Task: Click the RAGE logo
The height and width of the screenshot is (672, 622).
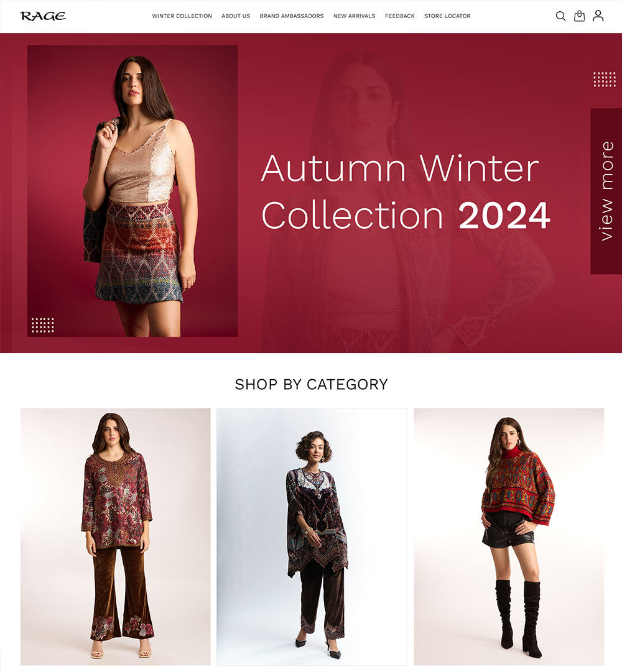Action: pyautogui.click(x=43, y=16)
